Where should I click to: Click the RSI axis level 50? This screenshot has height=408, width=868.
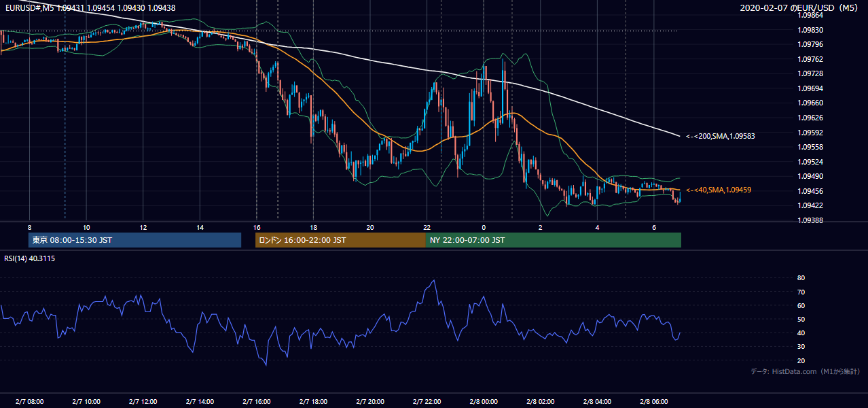[x=801, y=319]
